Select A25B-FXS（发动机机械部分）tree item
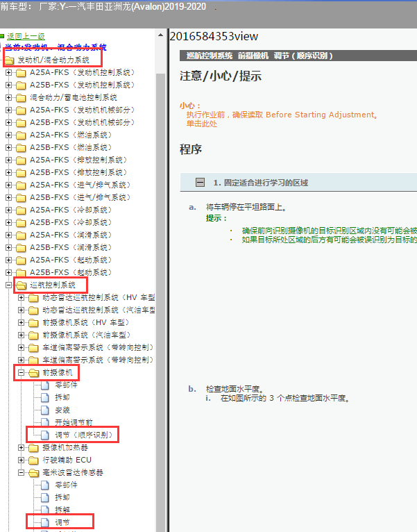Screen dimensions: 417x532 point(83,122)
